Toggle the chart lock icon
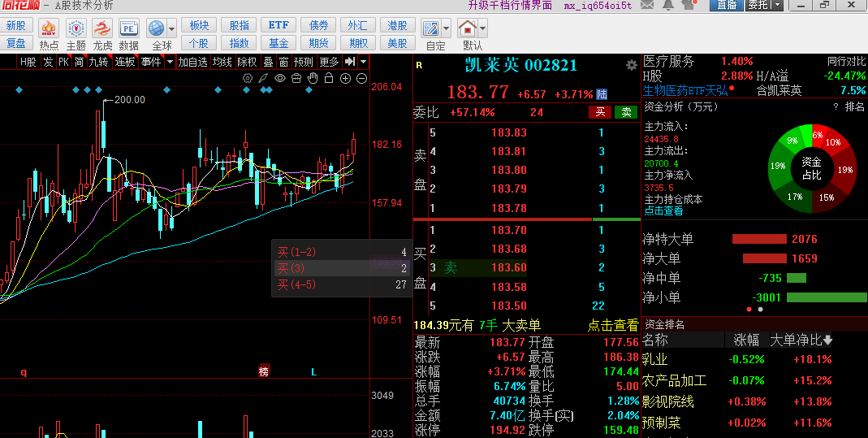The image size is (868, 438). [x=329, y=78]
